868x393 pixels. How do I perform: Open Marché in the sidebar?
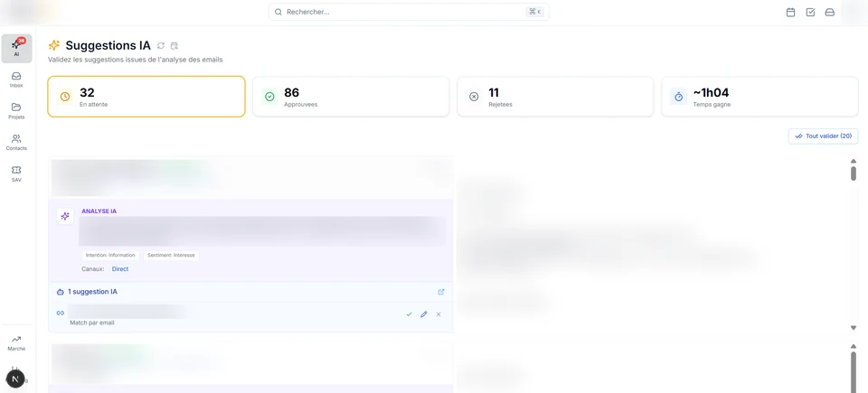16,343
